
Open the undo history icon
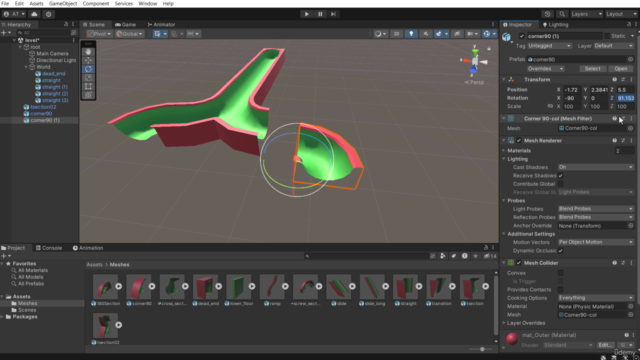pyautogui.click(x=547, y=14)
